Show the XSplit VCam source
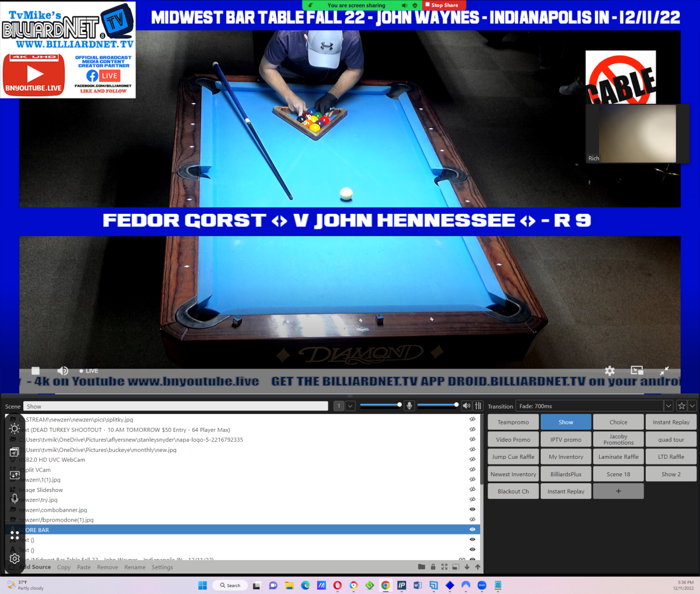 click(473, 469)
